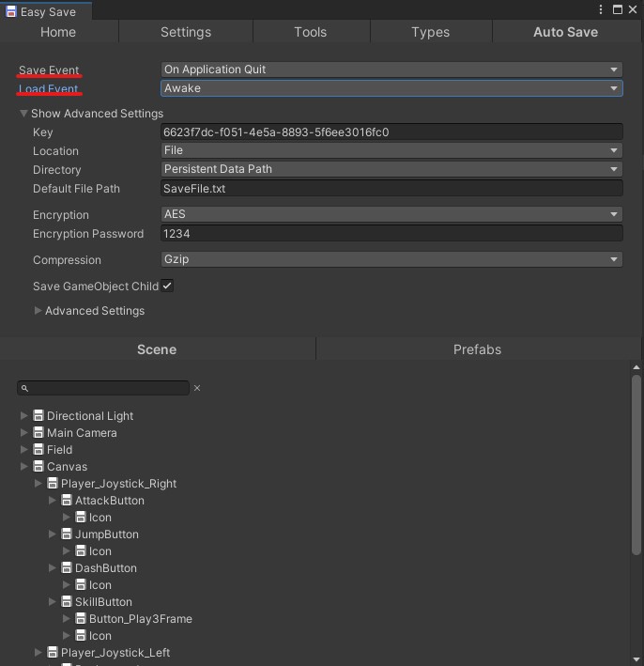644x666 pixels.
Task: Close the Easy Save window
Action: pyautogui.click(x=633, y=9)
